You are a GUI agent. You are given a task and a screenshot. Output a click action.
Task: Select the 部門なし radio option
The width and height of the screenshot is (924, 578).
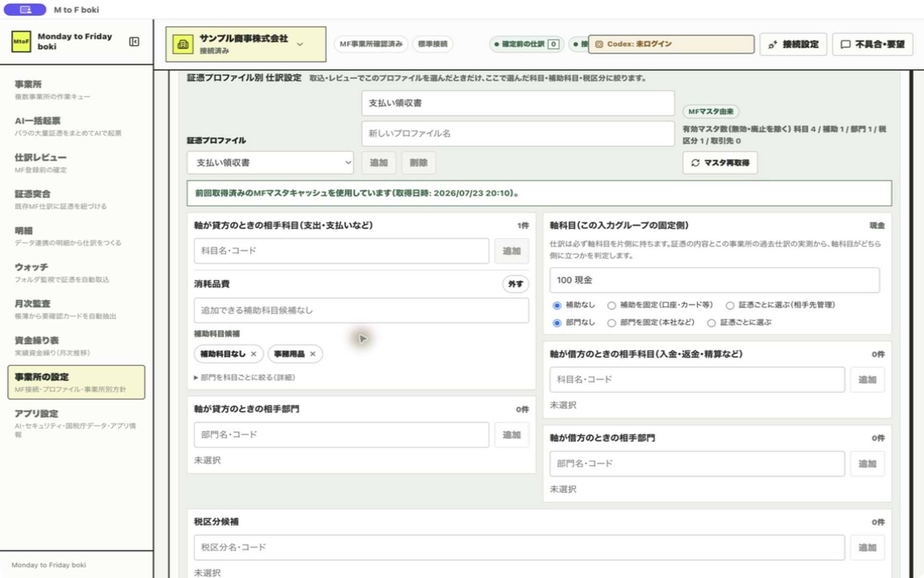click(557, 323)
